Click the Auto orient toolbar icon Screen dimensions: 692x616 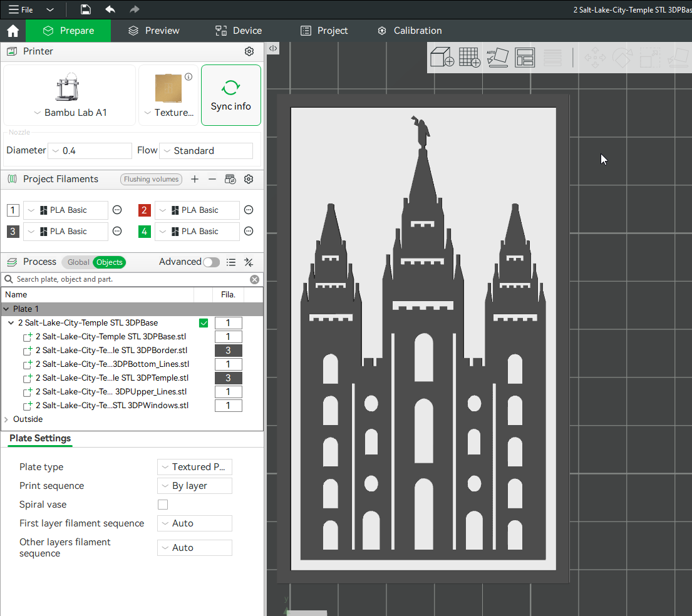(497, 58)
